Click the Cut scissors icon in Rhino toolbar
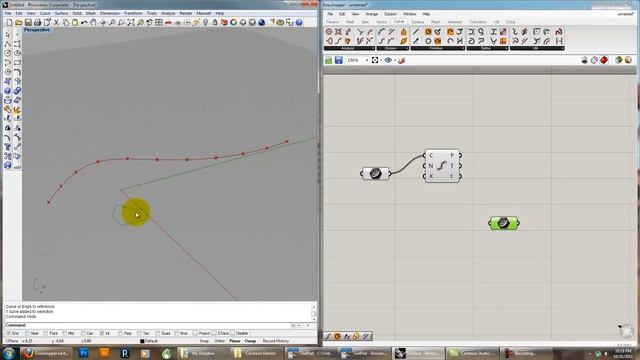This screenshot has height=360, width=640. [56, 22]
